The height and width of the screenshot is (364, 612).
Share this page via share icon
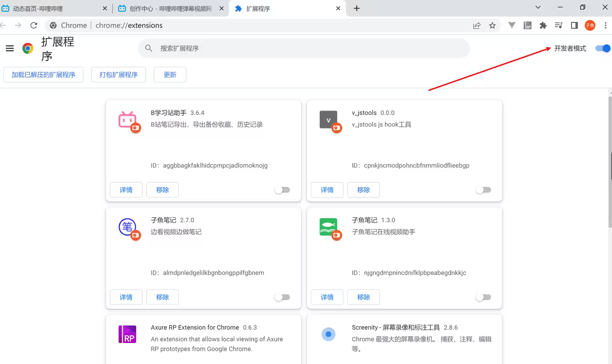[477, 25]
